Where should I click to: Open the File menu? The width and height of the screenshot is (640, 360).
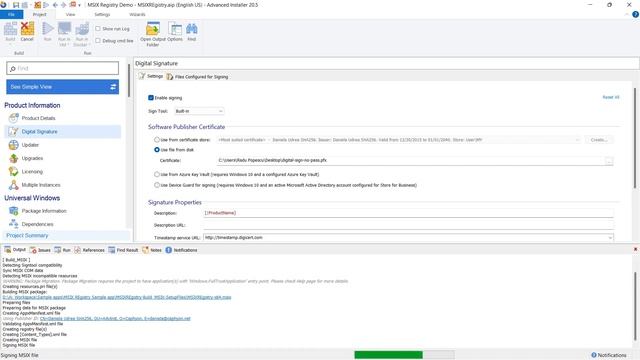tap(11, 14)
